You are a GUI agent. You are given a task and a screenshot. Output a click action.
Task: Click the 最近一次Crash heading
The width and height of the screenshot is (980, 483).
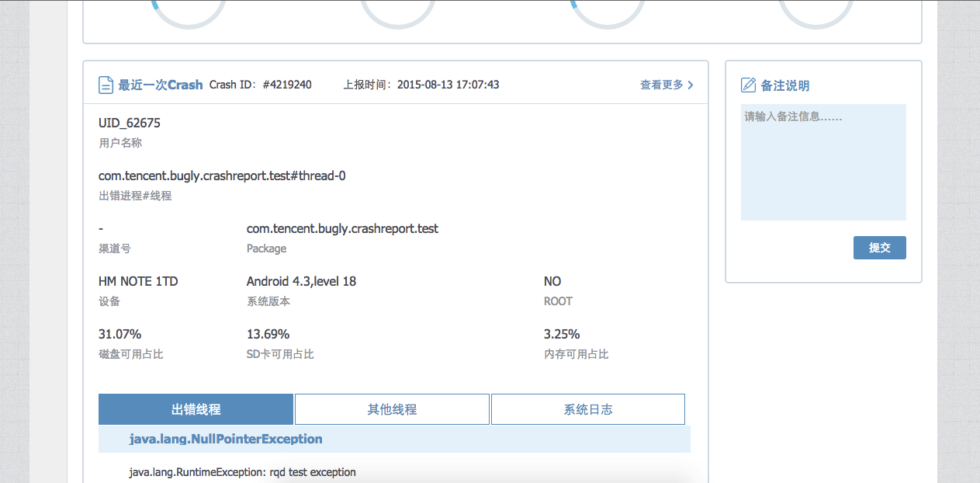coord(160,85)
